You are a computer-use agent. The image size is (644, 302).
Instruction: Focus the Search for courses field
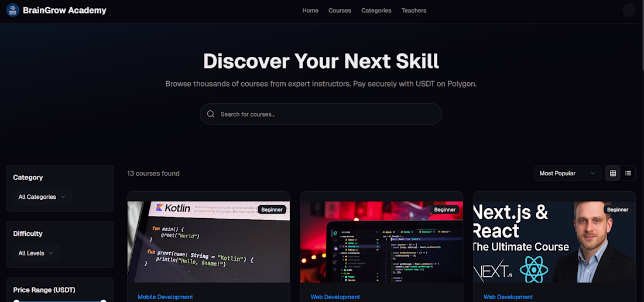(321, 114)
